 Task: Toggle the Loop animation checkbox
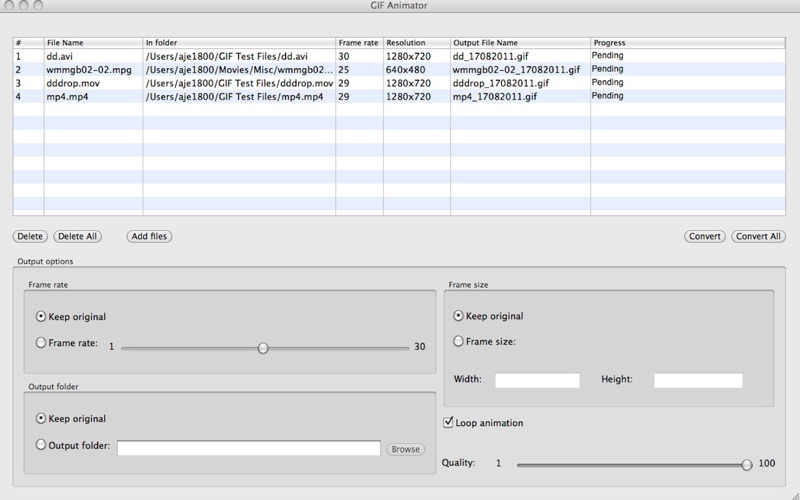point(449,423)
